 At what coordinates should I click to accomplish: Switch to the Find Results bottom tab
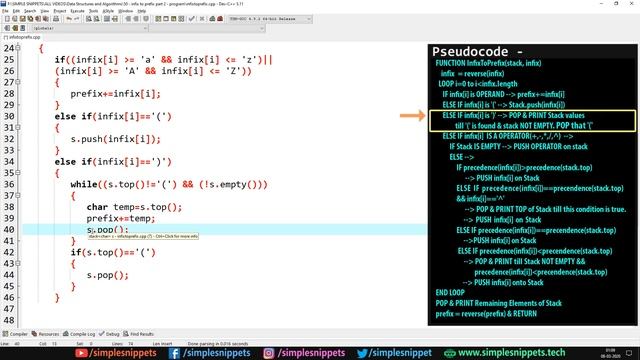(138, 334)
